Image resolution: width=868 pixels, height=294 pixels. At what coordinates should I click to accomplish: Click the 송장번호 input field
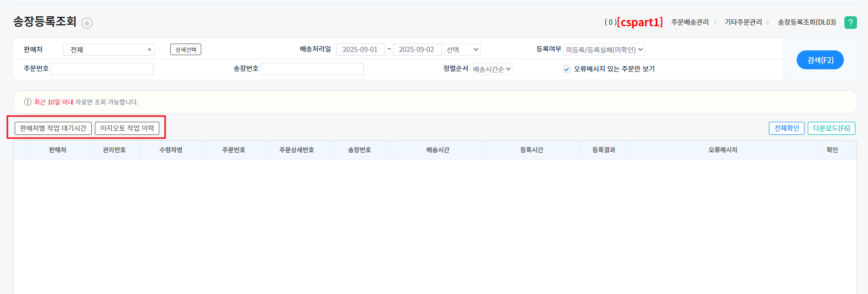click(312, 69)
